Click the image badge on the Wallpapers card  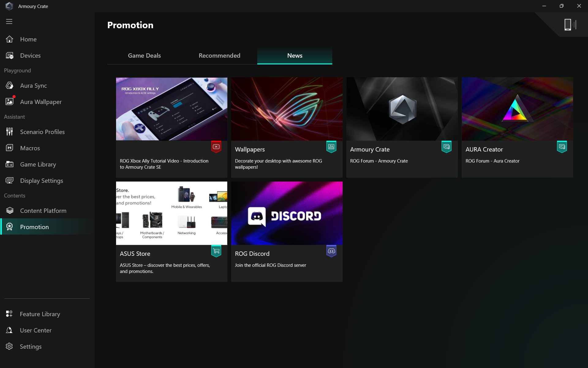pos(331,147)
